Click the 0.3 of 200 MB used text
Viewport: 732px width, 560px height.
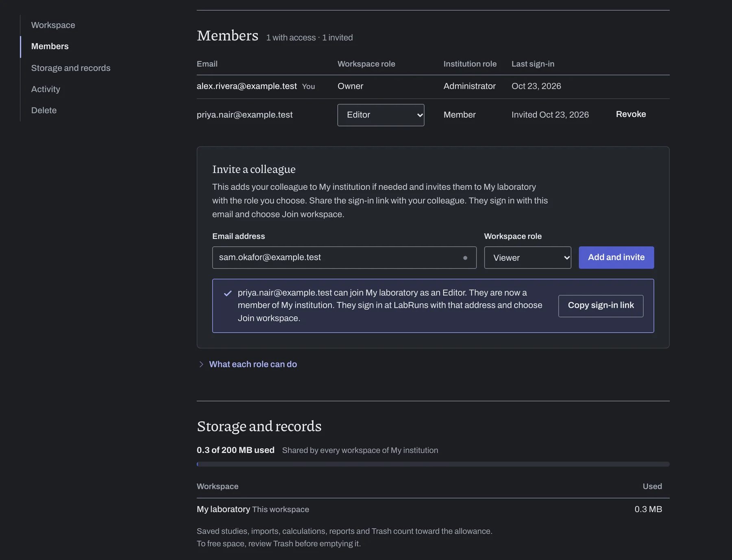[235, 450]
